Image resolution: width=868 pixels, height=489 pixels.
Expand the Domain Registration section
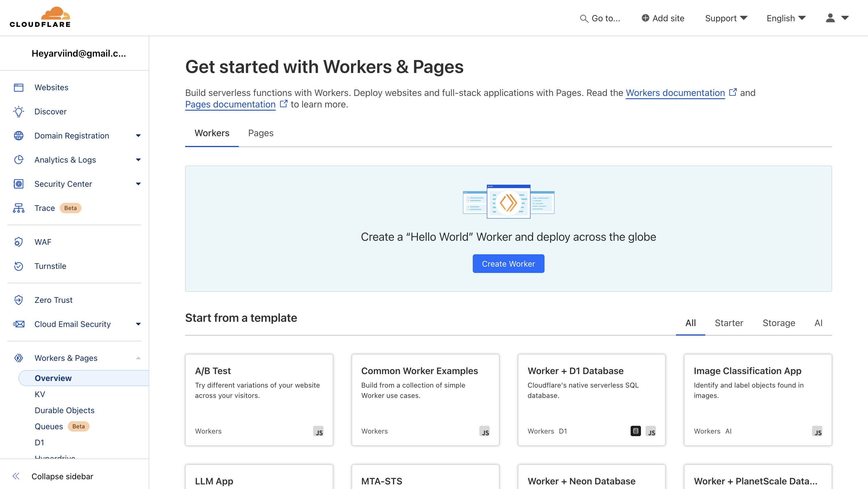click(138, 135)
